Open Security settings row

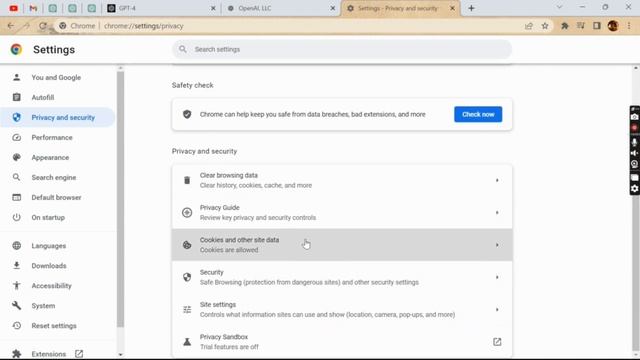click(x=342, y=277)
